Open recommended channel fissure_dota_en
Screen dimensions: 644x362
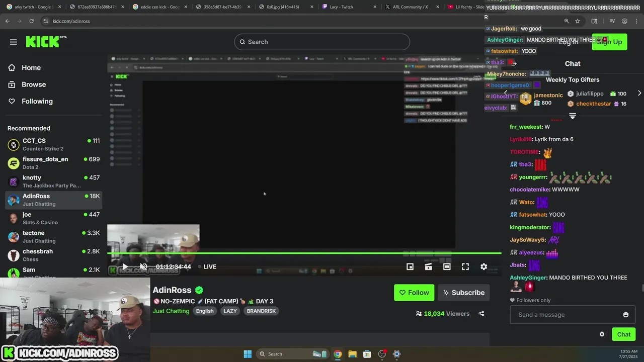[x=53, y=163]
